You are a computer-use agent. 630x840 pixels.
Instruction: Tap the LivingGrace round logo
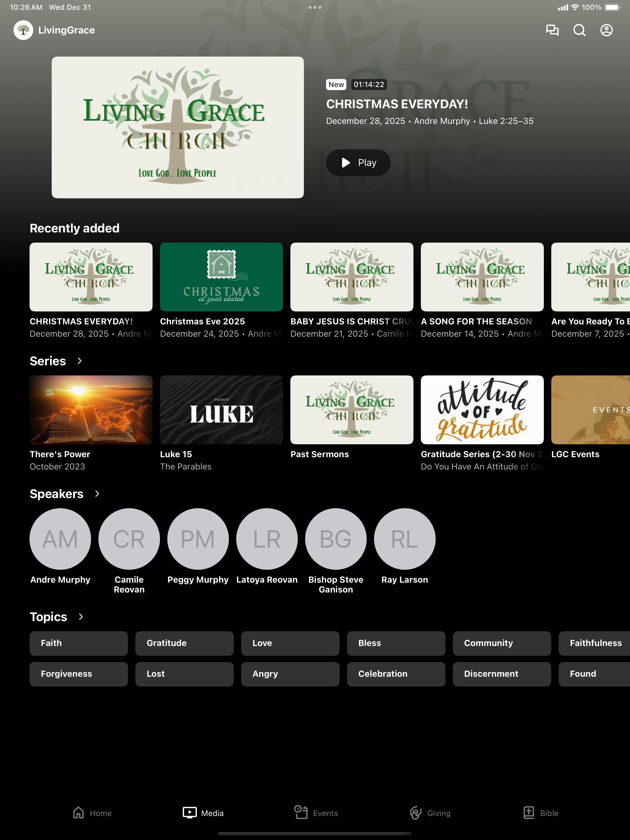pyautogui.click(x=23, y=30)
